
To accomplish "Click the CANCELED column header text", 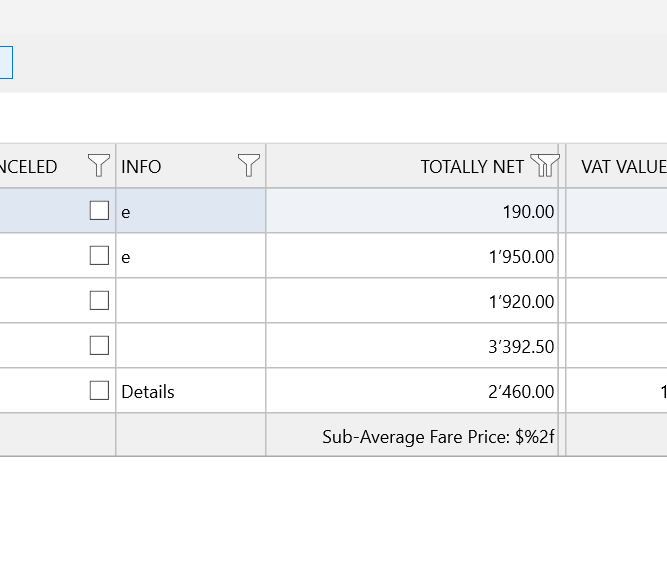I will tap(28, 167).
